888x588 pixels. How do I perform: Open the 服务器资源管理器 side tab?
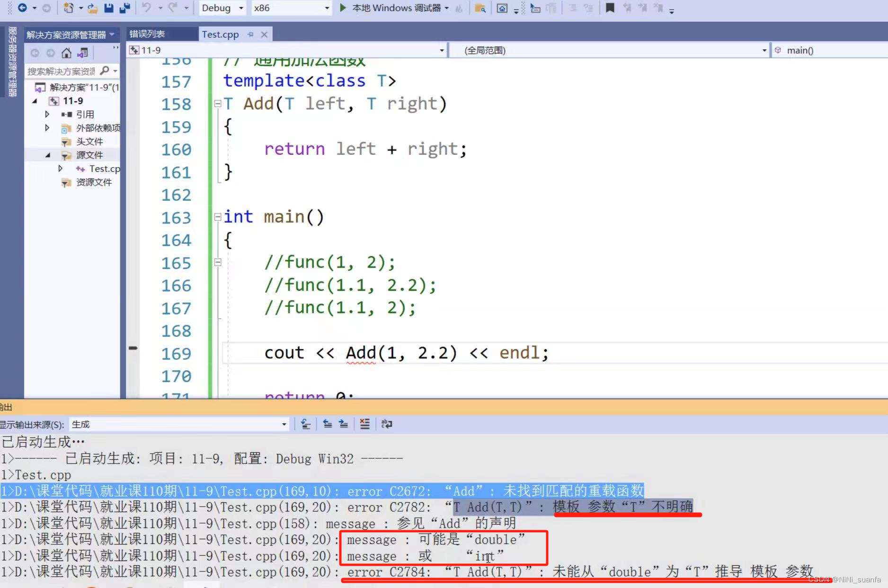coord(12,62)
